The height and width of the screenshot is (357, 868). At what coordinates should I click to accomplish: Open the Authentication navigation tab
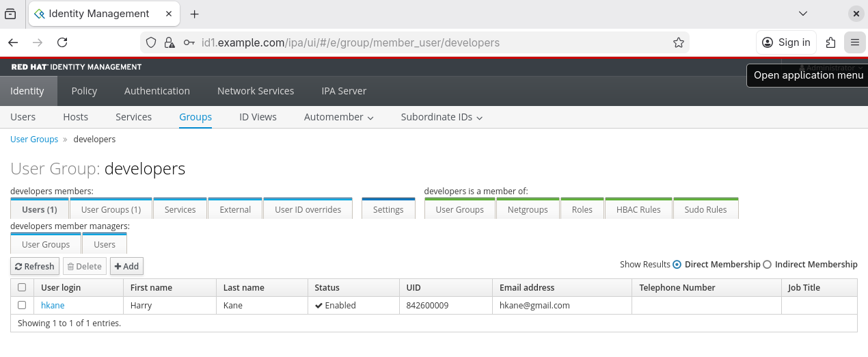(x=157, y=91)
